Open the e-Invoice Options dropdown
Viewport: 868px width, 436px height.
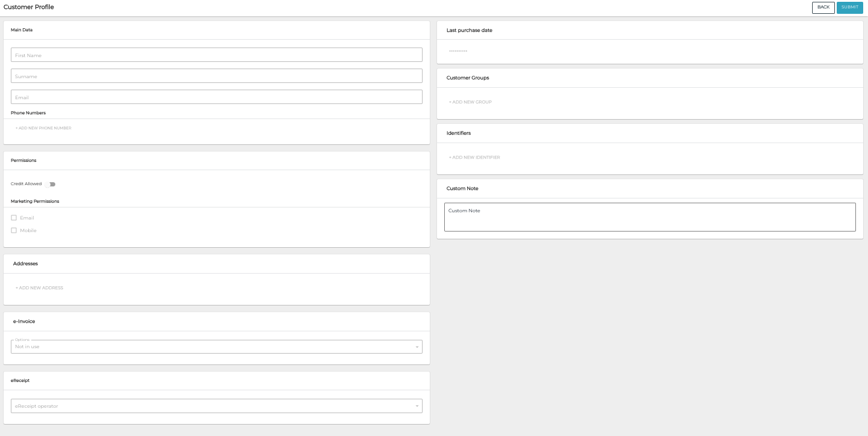point(216,346)
